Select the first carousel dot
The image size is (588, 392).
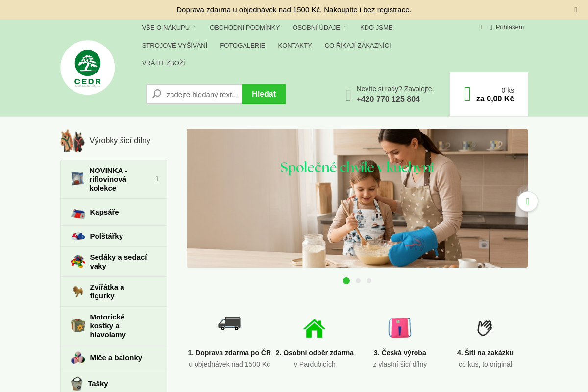[346, 281]
